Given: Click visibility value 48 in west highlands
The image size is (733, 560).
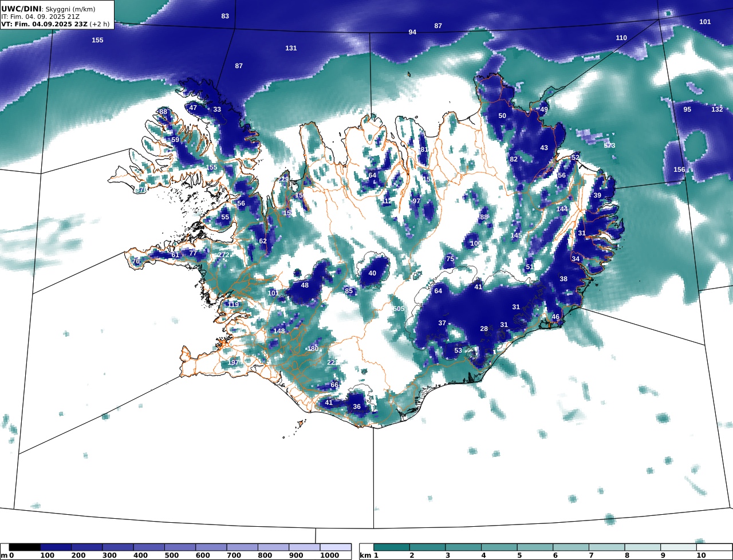Looking at the screenshot, I should (305, 285).
